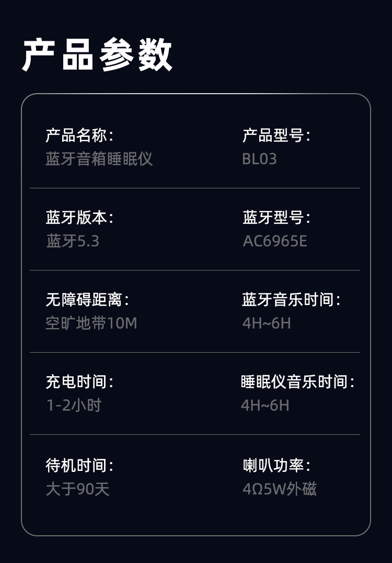Select the 无障碍距离 label
The height and width of the screenshot is (563, 392).
click(87, 300)
